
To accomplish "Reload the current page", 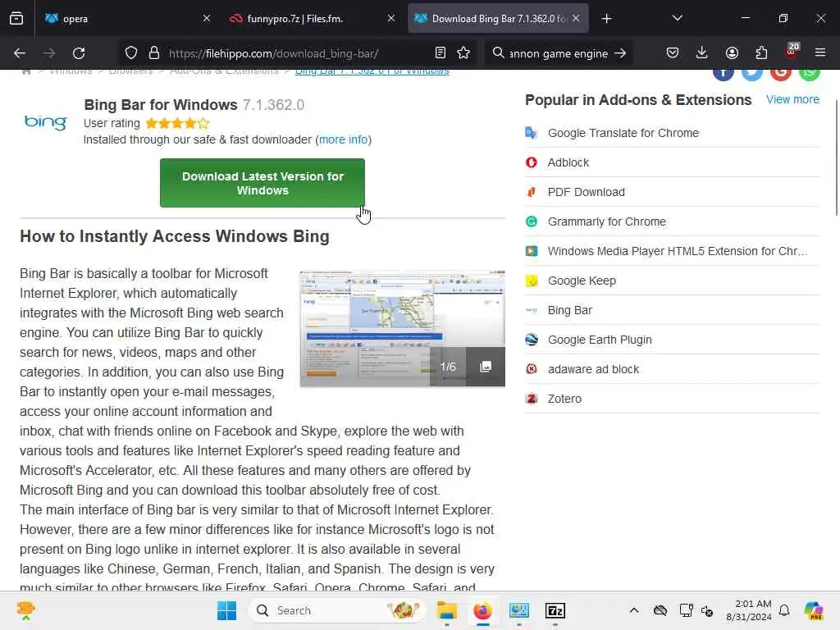I will (x=79, y=53).
